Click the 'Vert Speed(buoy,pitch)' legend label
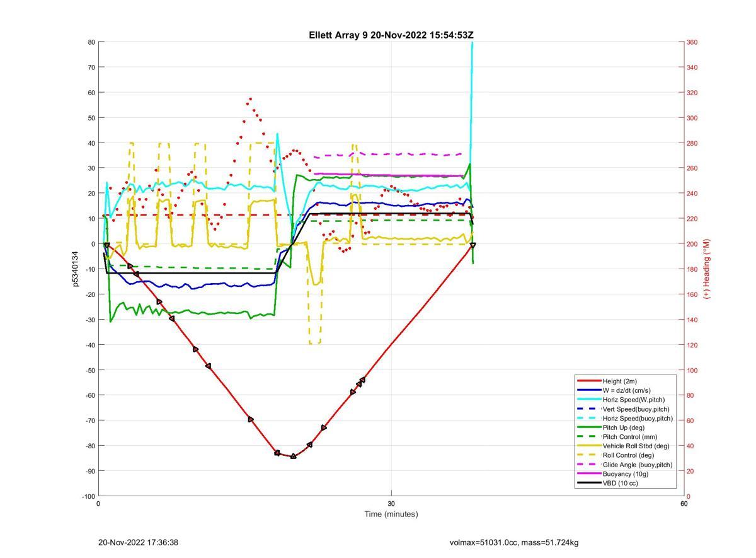The width and height of the screenshot is (756, 558). pyautogui.click(x=636, y=409)
